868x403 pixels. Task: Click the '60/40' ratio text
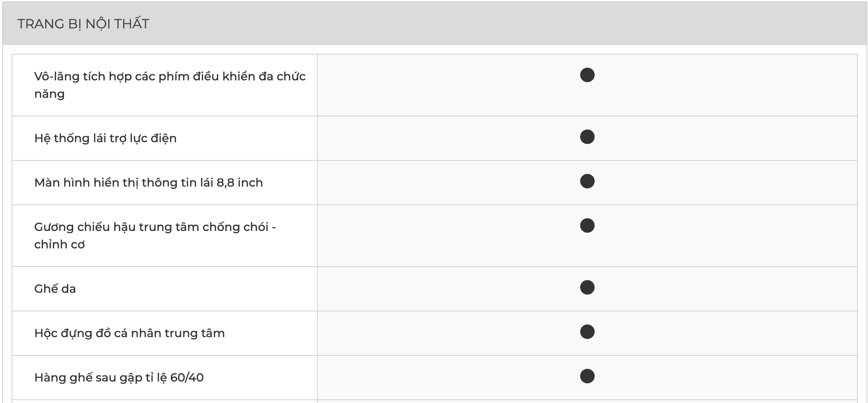[187, 378]
